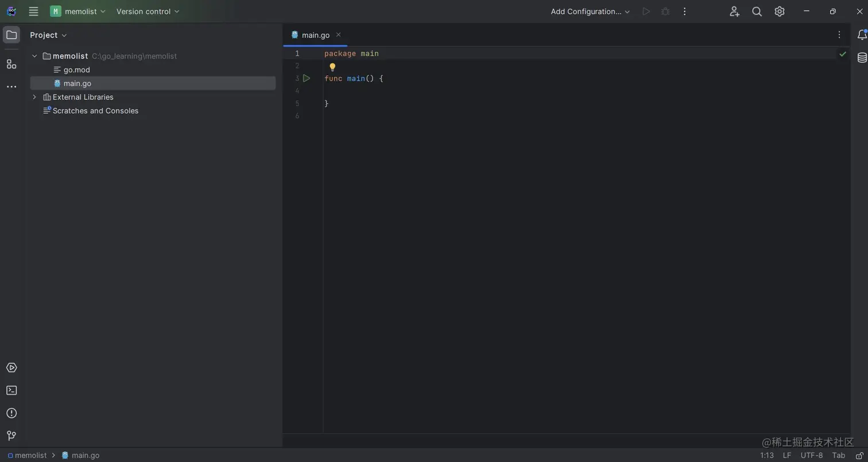Click 'package main' code line
Image resolution: width=868 pixels, height=462 pixels.
pos(351,53)
